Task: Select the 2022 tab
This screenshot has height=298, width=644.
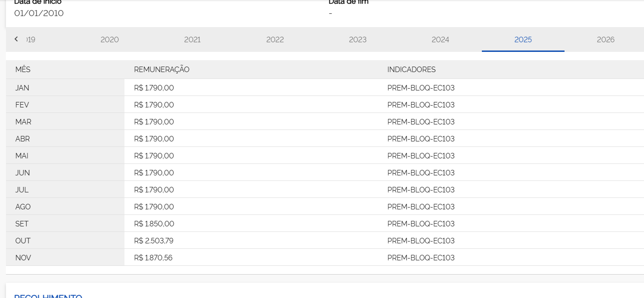Action: tap(275, 39)
